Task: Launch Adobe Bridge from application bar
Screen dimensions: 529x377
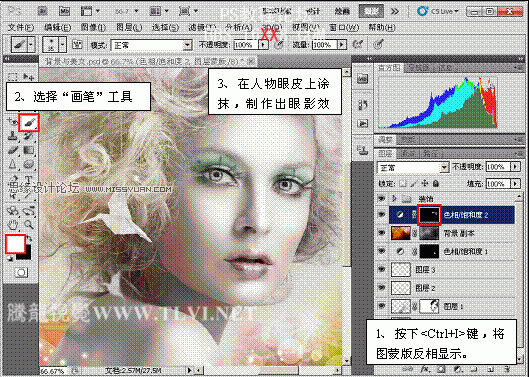Action: 42,11
